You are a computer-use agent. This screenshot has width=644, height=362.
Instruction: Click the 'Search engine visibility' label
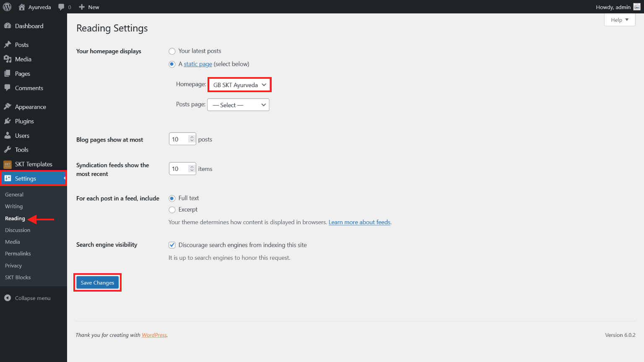point(106,245)
